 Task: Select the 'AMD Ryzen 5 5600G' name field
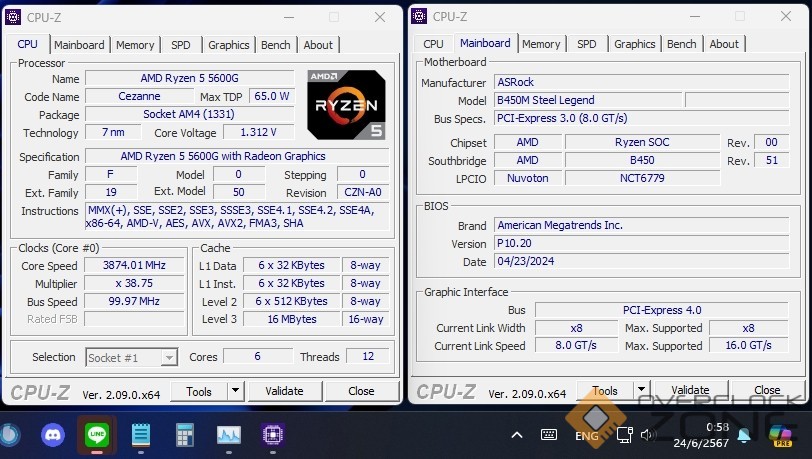pyautogui.click(x=190, y=78)
